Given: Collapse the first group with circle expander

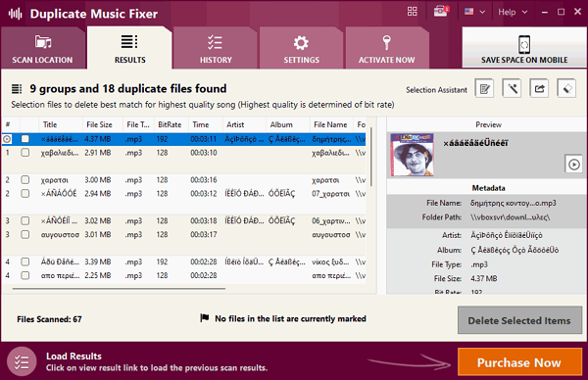Looking at the screenshot, I should pyautogui.click(x=7, y=139).
